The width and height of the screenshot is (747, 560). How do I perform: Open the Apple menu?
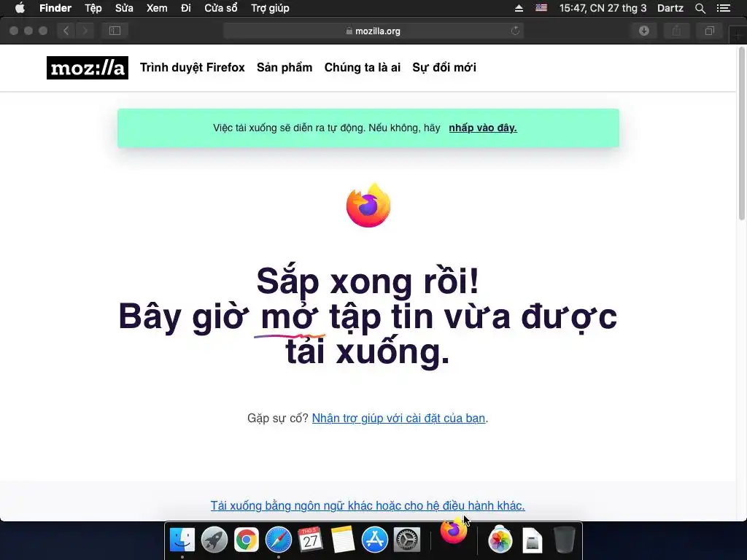pyautogui.click(x=20, y=8)
